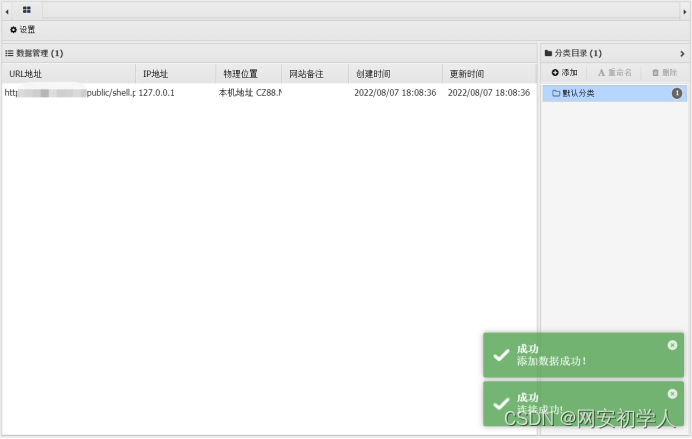692x439 pixels.
Task: Select the public/shell URL row entry
Action: [x=70, y=93]
